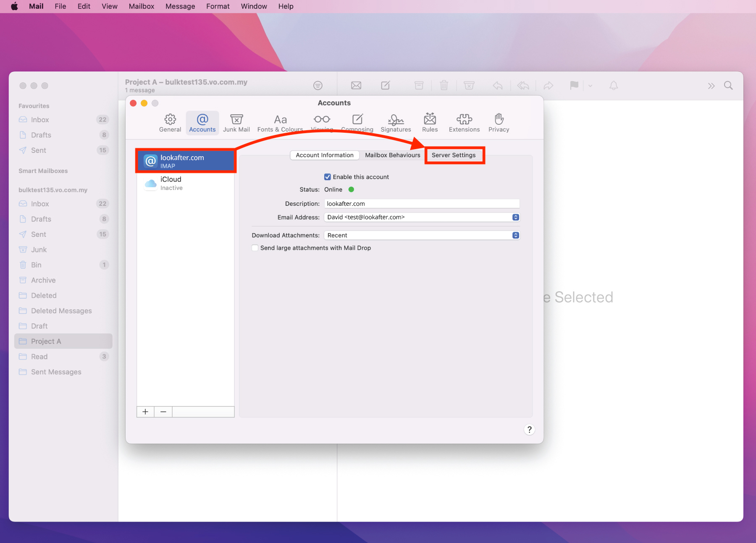Screen dimensions: 756x543
Task: Expand the flag options chevron
Action: (x=590, y=86)
